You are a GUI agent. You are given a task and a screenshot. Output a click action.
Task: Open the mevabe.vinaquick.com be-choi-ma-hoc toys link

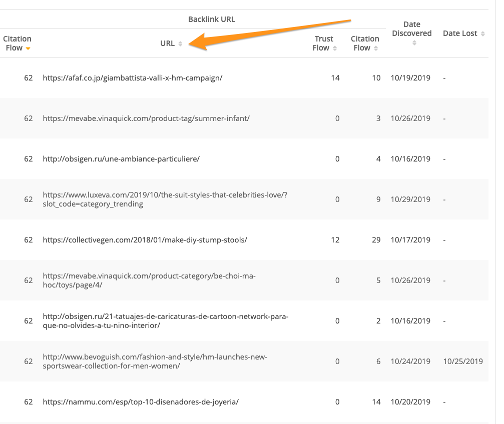pyautogui.click(x=149, y=276)
